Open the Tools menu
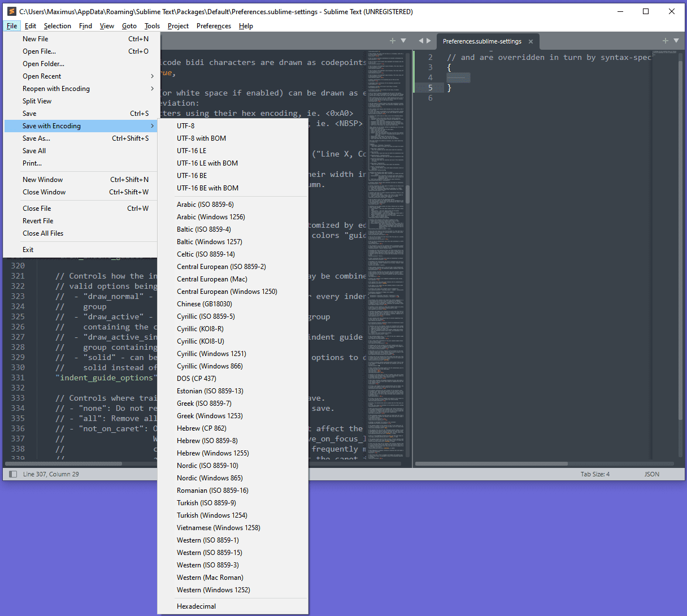 (x=152, y=26)
